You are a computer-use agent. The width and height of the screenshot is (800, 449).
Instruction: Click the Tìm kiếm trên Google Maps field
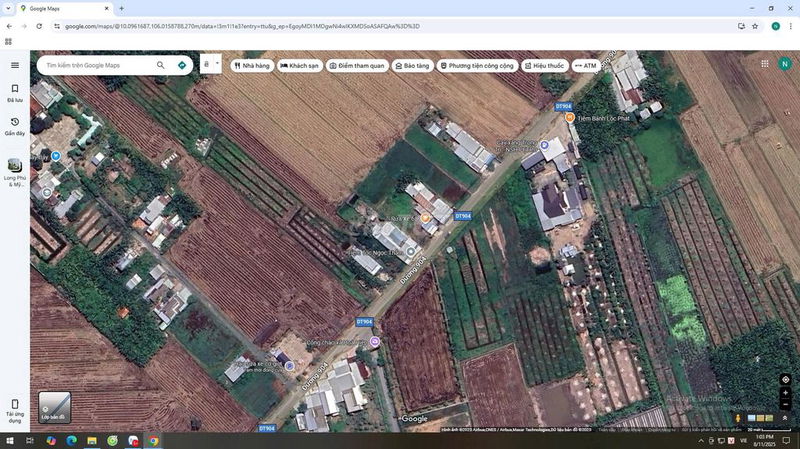click(x=95, y=65)
